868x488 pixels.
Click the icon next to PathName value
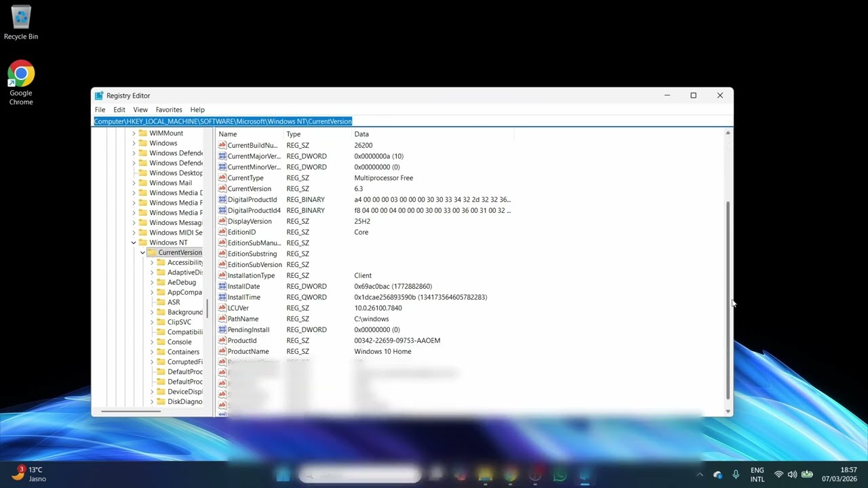[x=222, y=319]
